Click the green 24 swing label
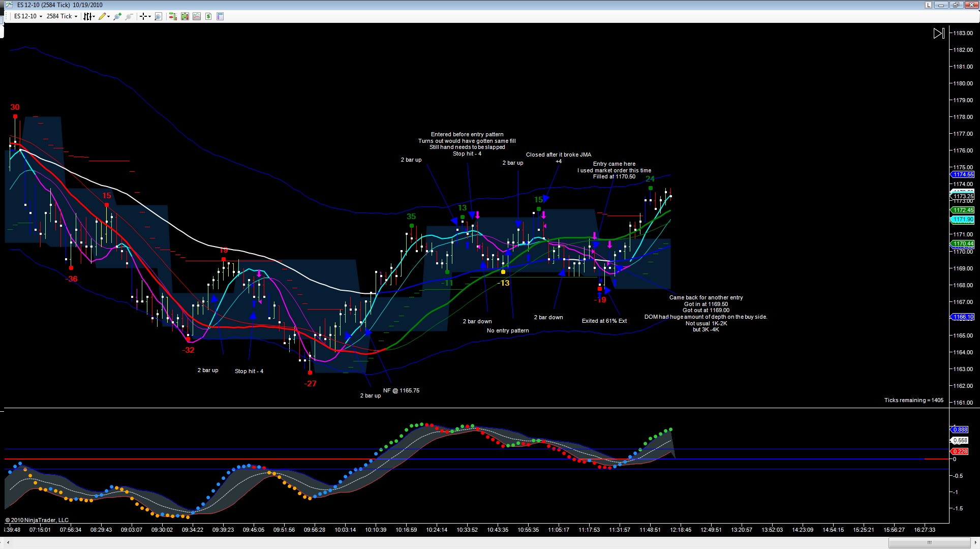 tap(650, 179)
